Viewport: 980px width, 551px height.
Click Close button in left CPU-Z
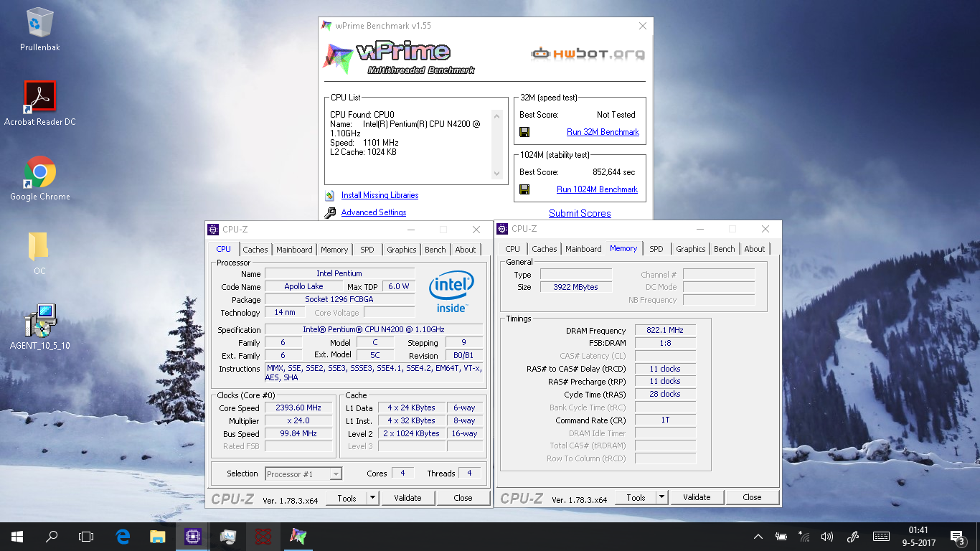[463, 498]
